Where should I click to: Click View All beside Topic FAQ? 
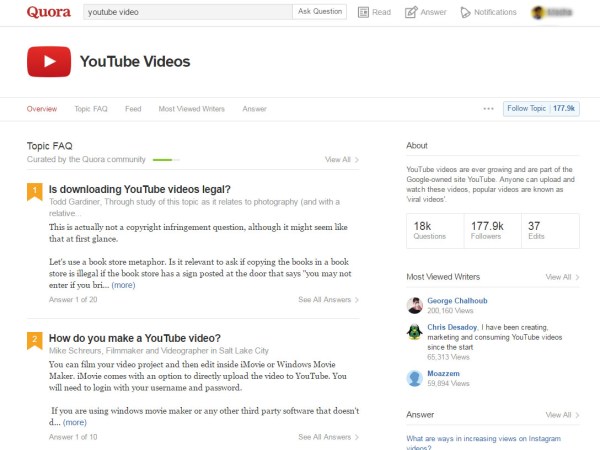pyautogui.click(x=342, y=160)
